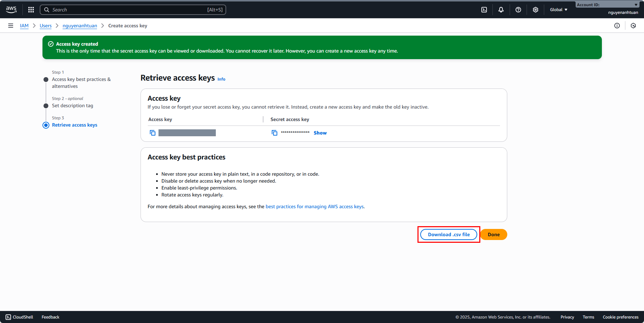Show the hidden secret access key
This screenshot has width=644, height=323.
[x=320, y=133]
